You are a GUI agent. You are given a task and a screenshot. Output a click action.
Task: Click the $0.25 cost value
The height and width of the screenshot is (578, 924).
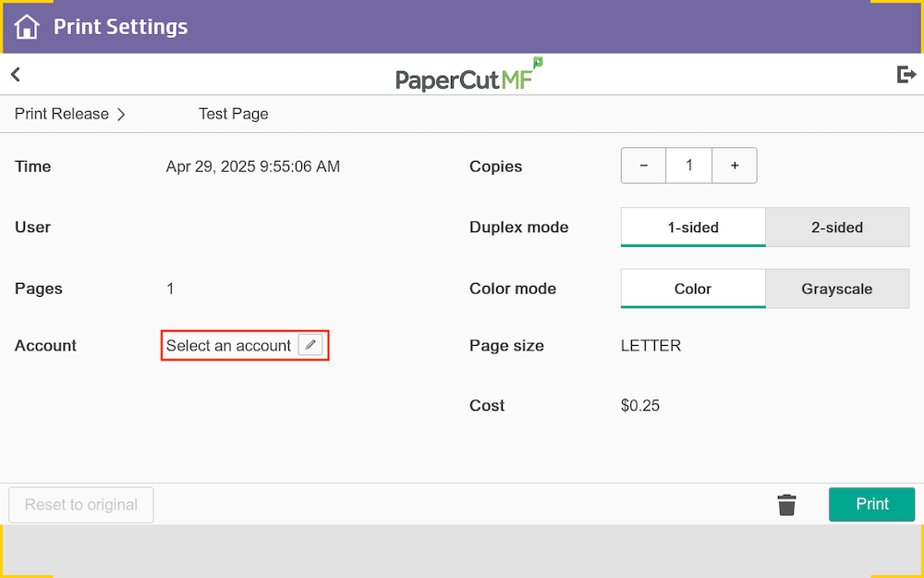(640, 406)
